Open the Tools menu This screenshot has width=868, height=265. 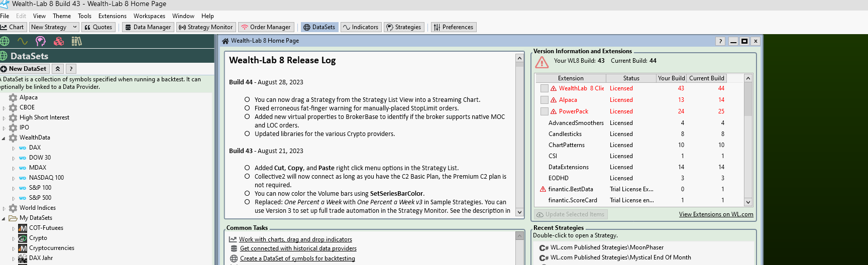tap(85, 16)
